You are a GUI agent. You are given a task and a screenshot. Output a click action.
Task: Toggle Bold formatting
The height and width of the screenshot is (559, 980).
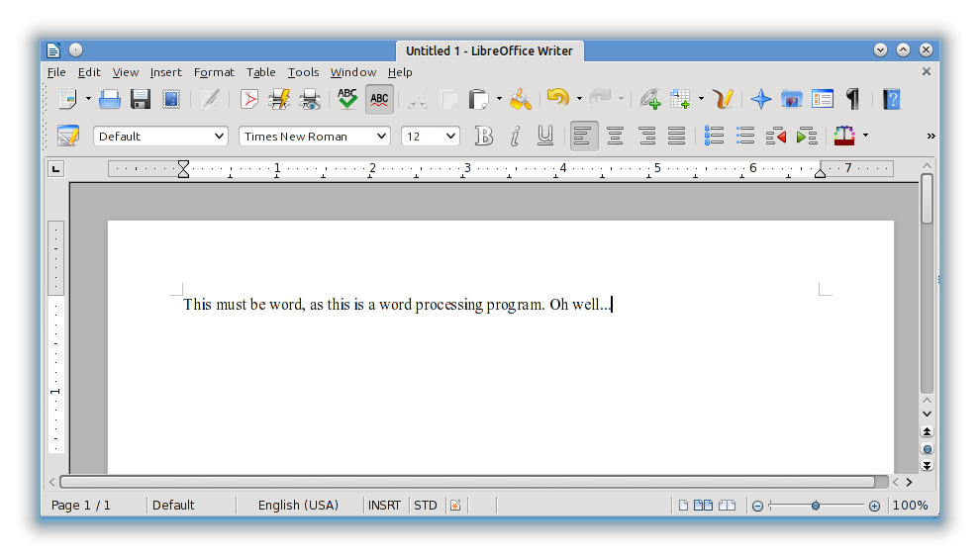[483, 136]
